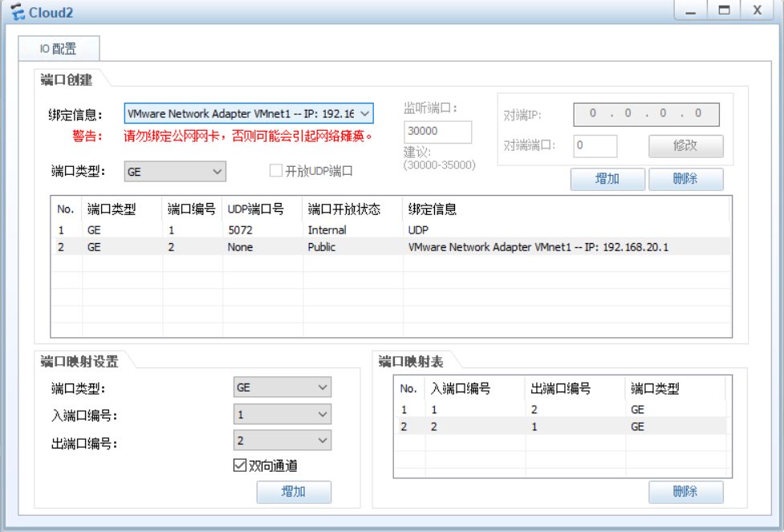The width and height of the screenshot is (784, 532).
Task: Click the Internal status cell
Action: pos(327,230)
